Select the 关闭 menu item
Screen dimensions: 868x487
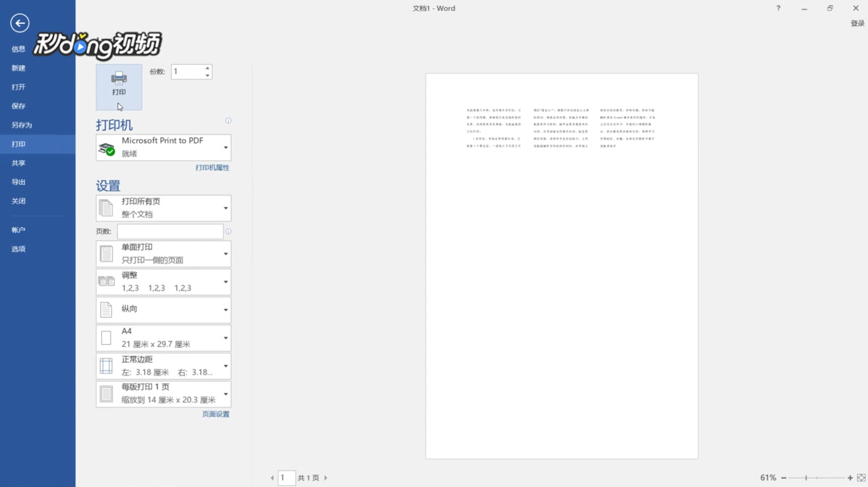click(x=37, y=201)
